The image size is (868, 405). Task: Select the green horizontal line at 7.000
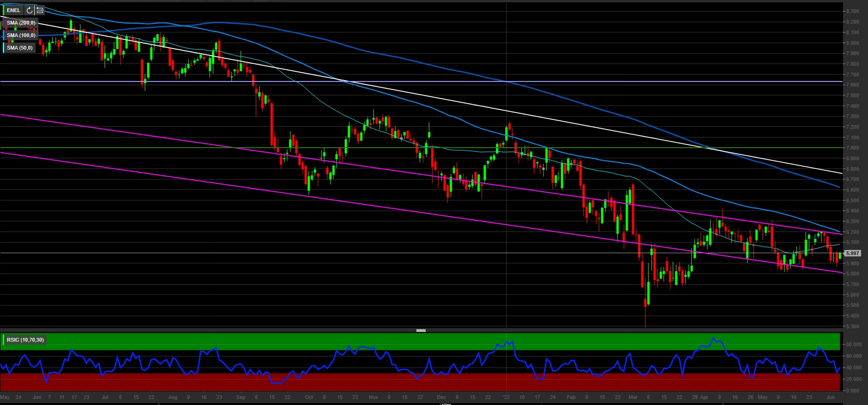click(x=185, y=148)
